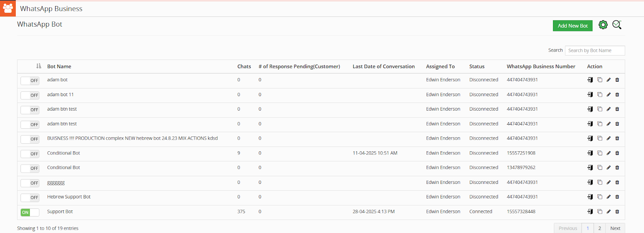The image size is (644, 233).
Task: Switch off the connected Support Bot toggle
Action: click(x=30, y=212)
